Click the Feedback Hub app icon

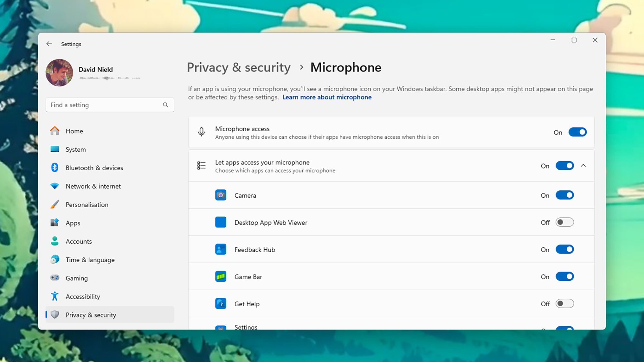point(221,249)
